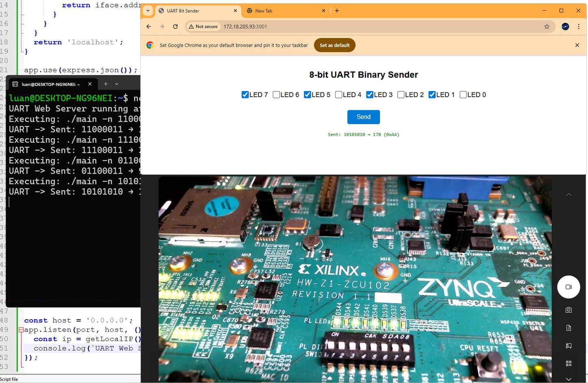Select QR code scan mode
The image size is (588, 383).
[568, 363]
